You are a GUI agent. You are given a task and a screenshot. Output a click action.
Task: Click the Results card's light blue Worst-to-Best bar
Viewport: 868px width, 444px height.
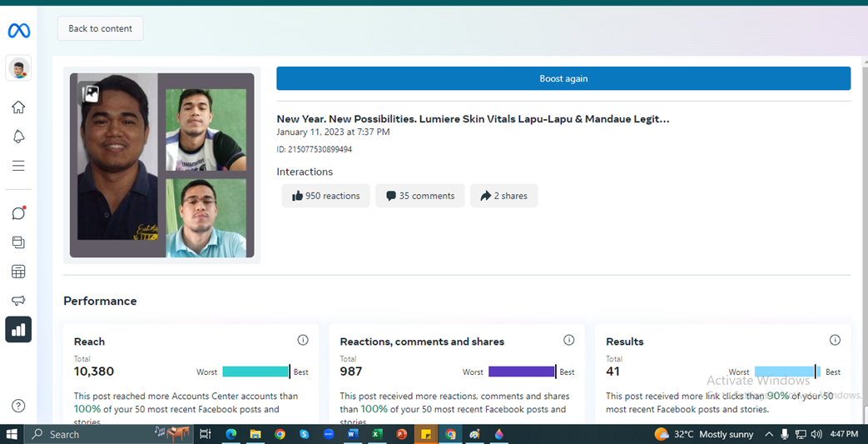[x=788, y=372]
